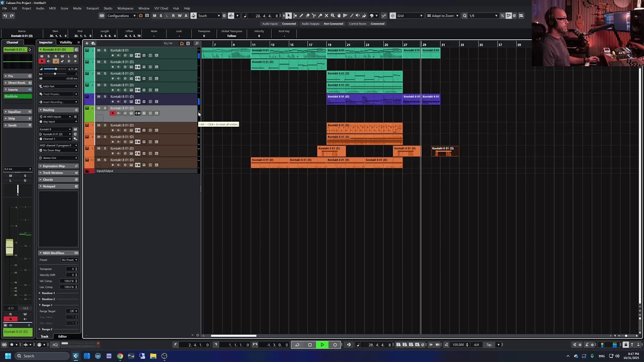This screenshot has height=362, width=644.
Task: Open the VST Cloud menu
Action: [161, 8]
